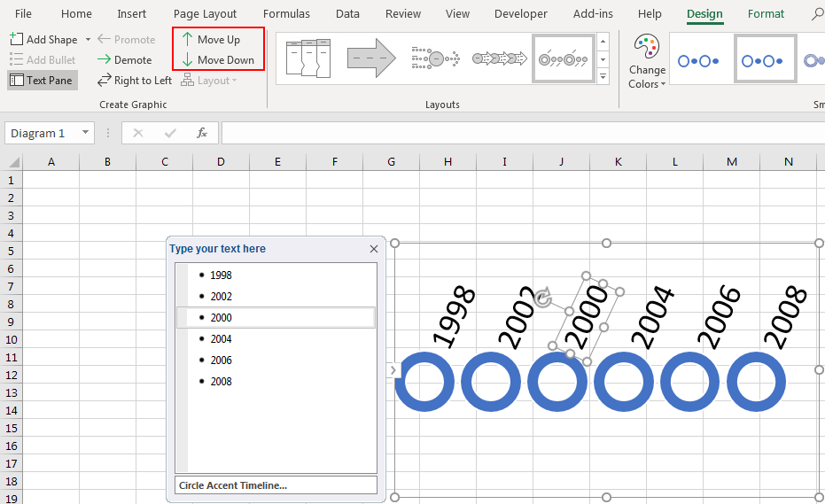Viewport: 825px width, 504px height.
Task: Select the dotted circle timeline layout thumbnail
Action: click(436, 58)
